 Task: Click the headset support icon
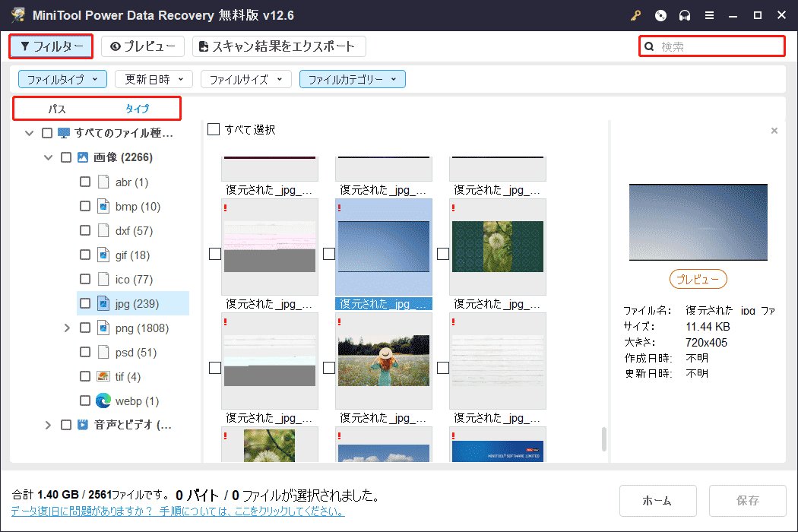pos(685,15)
